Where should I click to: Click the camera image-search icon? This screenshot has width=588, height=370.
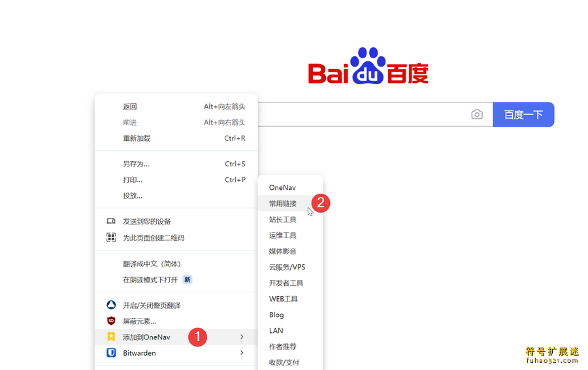[x=477, y=114]
